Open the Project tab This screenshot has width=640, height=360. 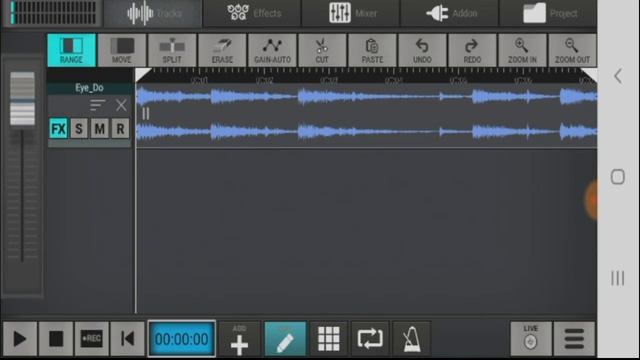click(x=548, y=13)
